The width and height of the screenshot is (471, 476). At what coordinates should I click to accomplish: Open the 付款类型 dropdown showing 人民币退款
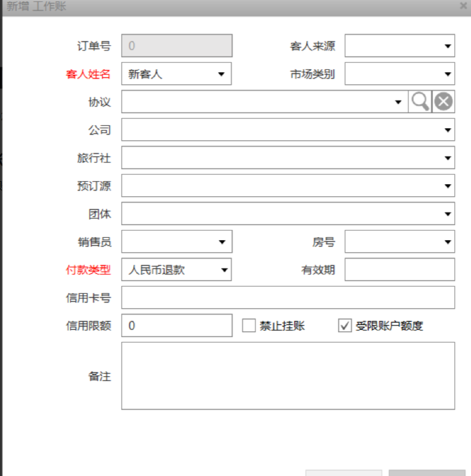click(x=224, y=270)
